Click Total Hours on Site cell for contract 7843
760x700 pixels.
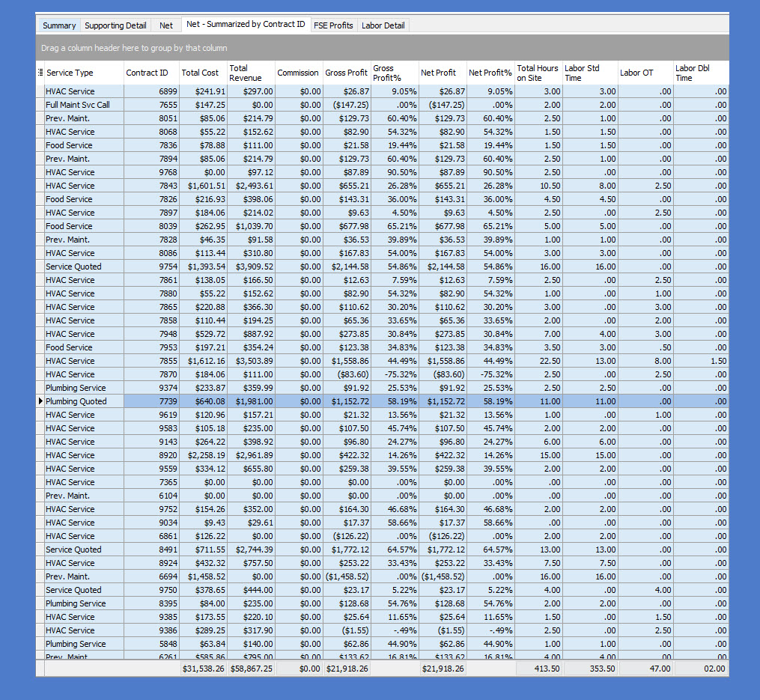tap(538, 186)
